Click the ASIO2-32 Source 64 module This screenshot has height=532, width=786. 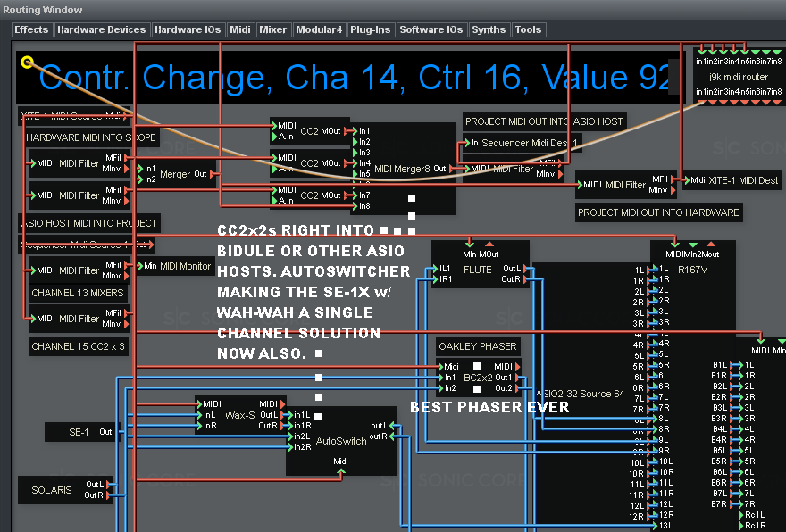(581, 393)
